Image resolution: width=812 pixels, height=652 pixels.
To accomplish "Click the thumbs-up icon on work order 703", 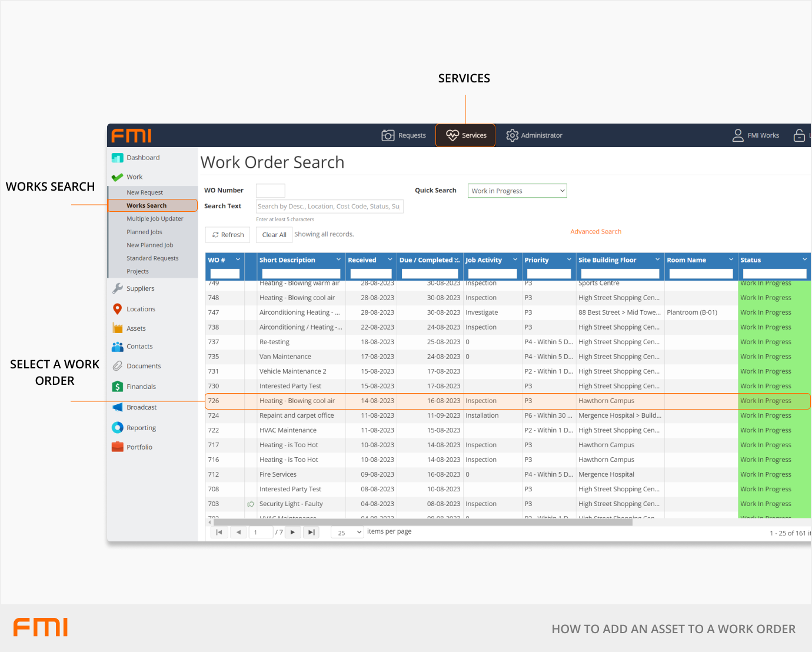I will pos(251,504).
